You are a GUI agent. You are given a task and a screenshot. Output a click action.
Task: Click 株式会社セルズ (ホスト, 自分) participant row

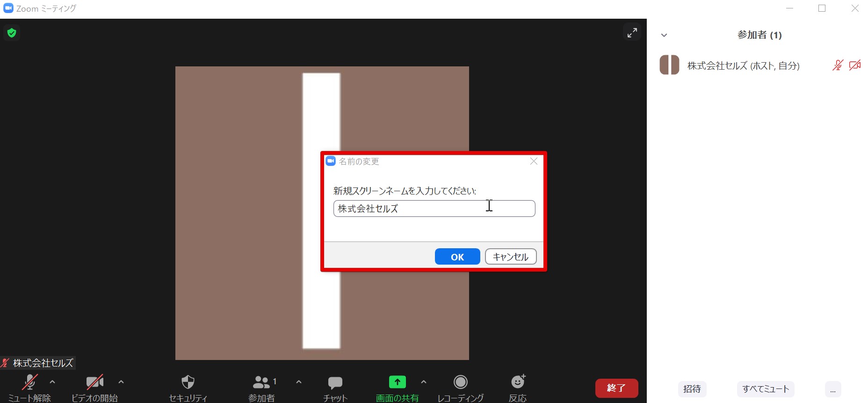[x=758, y=65]
